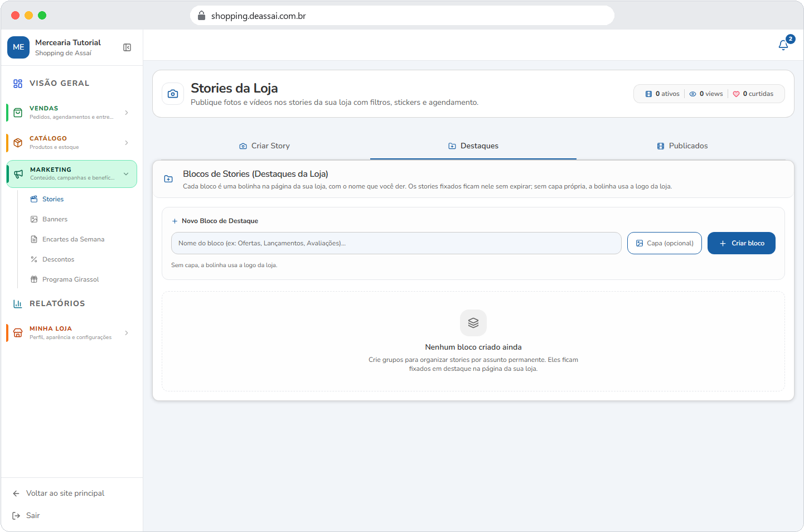The width and height of the screenshot is (804, 532).
Task: Click the lock icon in address bar
Action: (x=201, y=16)
